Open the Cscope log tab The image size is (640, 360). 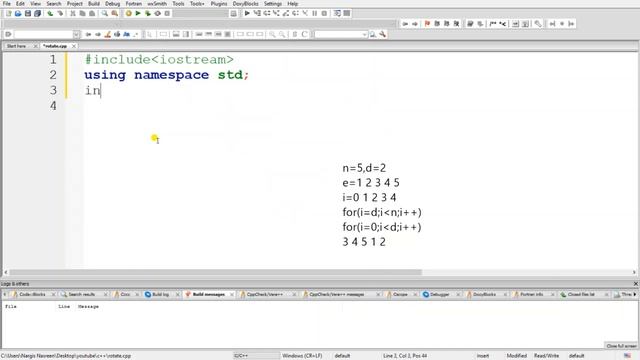[400, 294]
